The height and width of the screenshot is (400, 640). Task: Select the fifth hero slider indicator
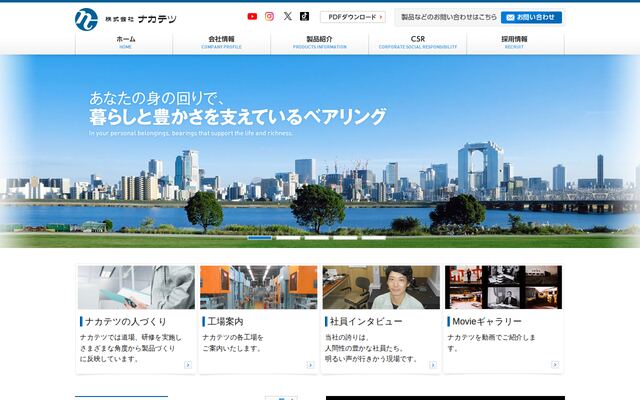coord(374,238)
